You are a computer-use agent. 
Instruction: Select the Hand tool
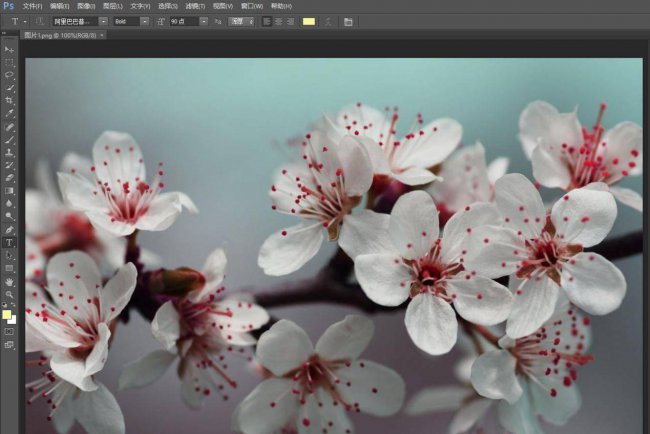click(9, 282)
